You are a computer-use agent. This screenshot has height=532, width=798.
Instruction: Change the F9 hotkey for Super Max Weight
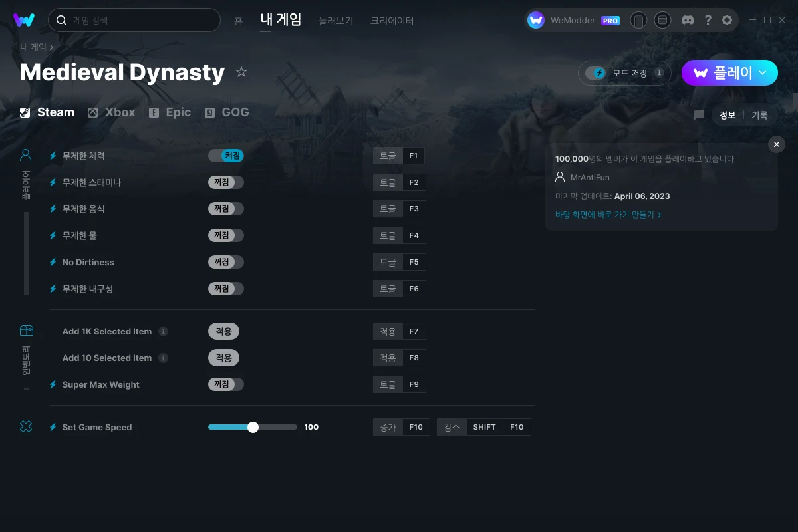click(x=399, y=384)
